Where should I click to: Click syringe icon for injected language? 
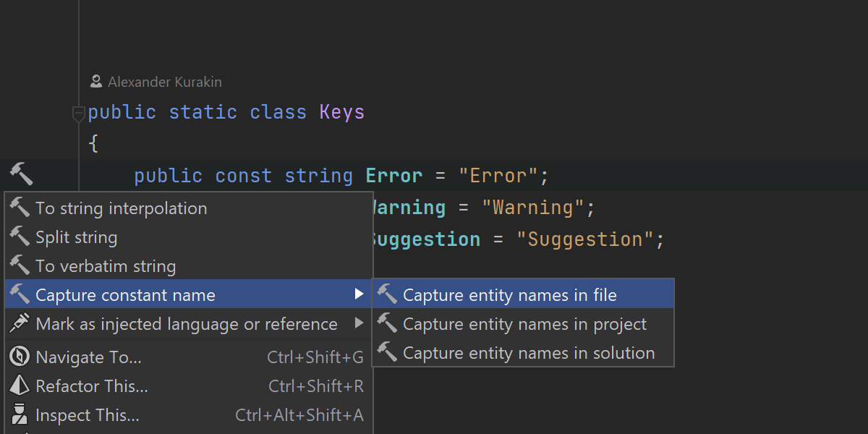click(x=20, y=324)
